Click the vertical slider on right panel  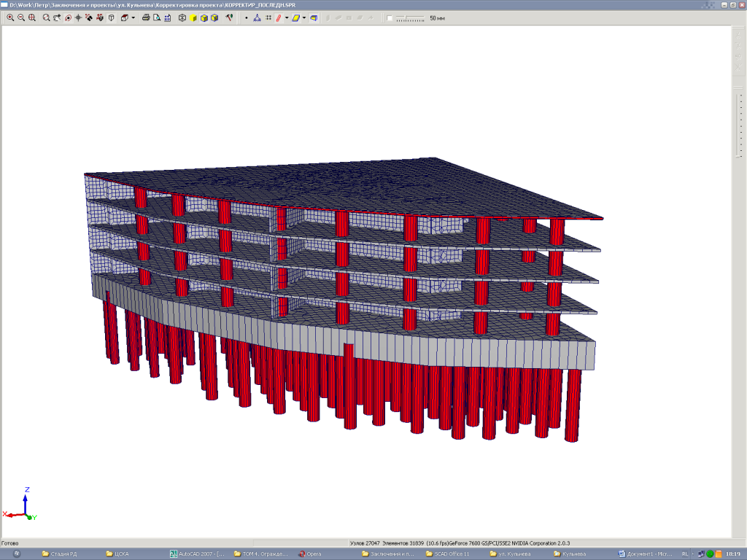coord(737,157)
